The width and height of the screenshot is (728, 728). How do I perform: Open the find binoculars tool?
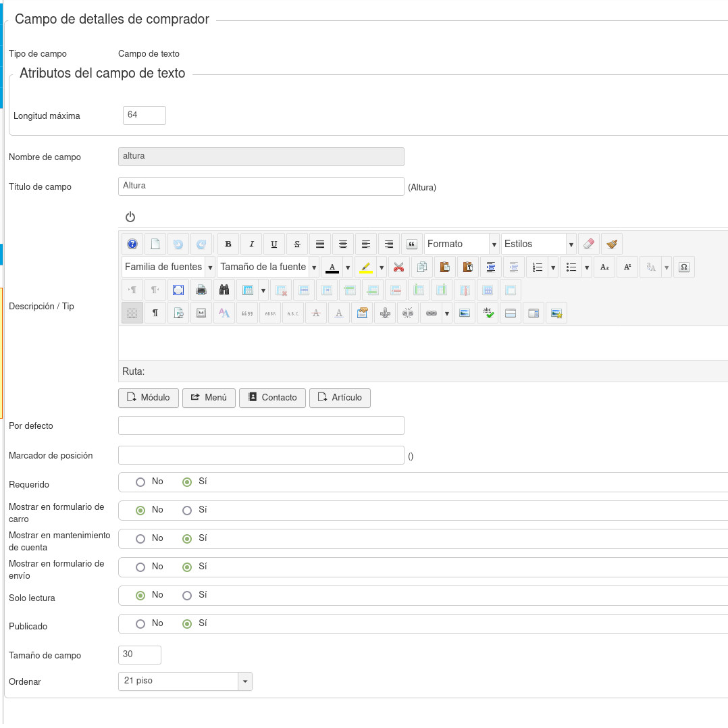click(224, 290)
